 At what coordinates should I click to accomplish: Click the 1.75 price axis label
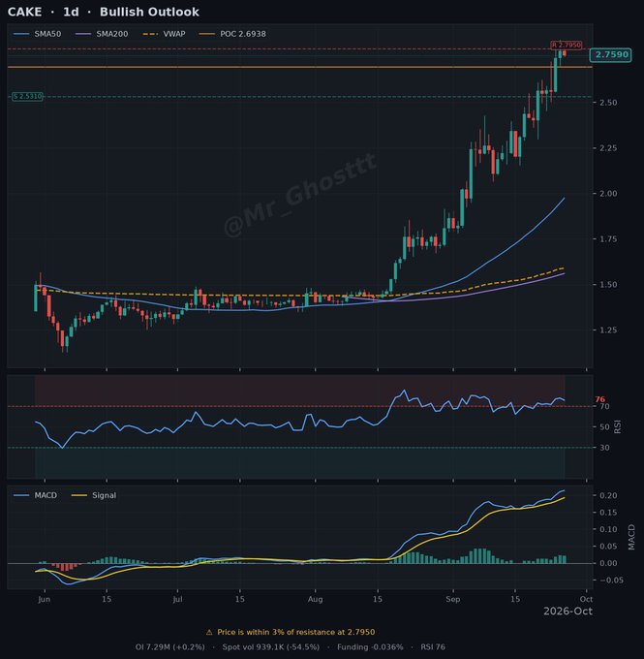(608, 239)
